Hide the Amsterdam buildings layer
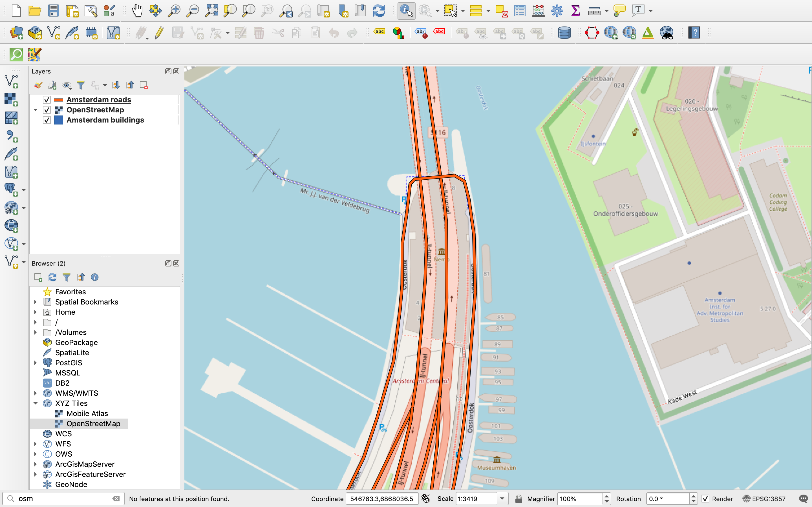Viewport: 812px width, 507px height. 47,120
